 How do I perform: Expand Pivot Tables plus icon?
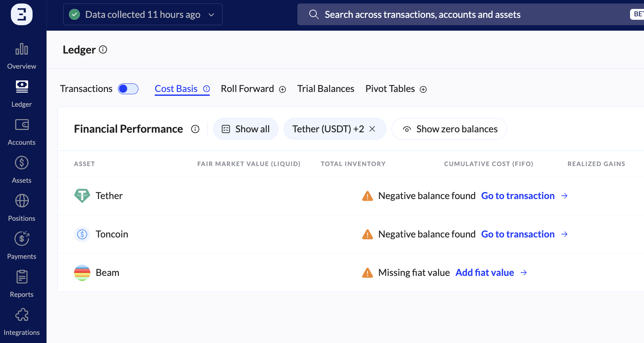[x=423, y=90]
